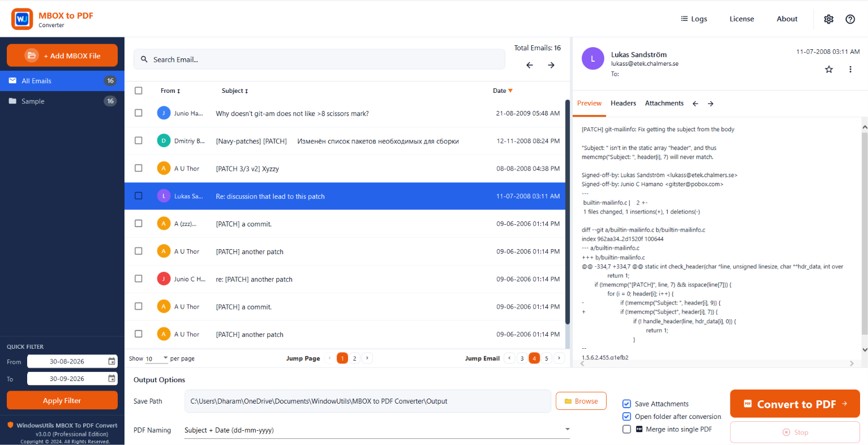Image resolution: width=868 pixels, height=445 pixels.
Task: Open the settings gear icon
Action: click(828, 19)
